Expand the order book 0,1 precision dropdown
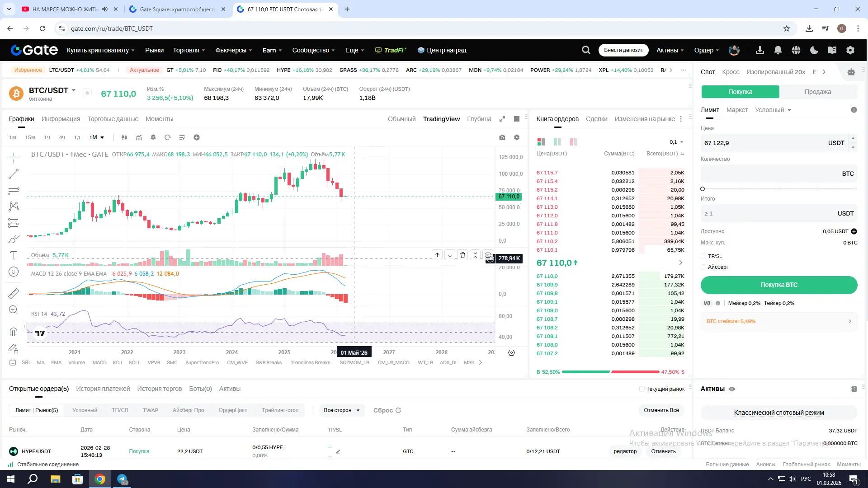Viewport: 868px width, 488px height. coord(676,142)
